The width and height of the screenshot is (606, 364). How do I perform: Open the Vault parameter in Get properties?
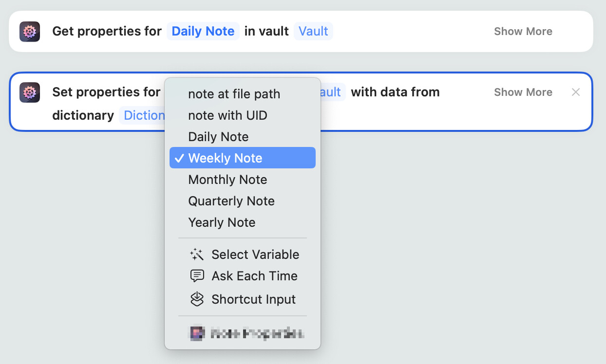(x=313, y=32)
